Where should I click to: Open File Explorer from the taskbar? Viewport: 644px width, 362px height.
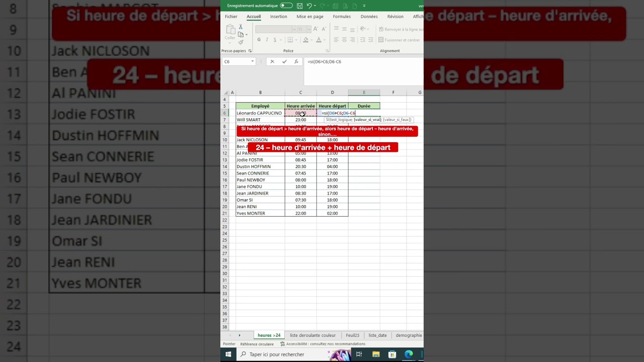(376, 354)
